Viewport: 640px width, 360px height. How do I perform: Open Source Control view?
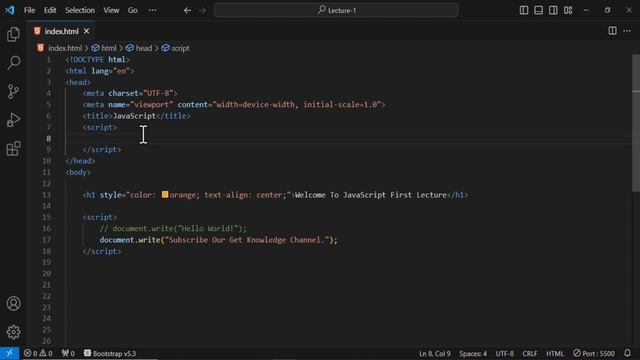13,91
